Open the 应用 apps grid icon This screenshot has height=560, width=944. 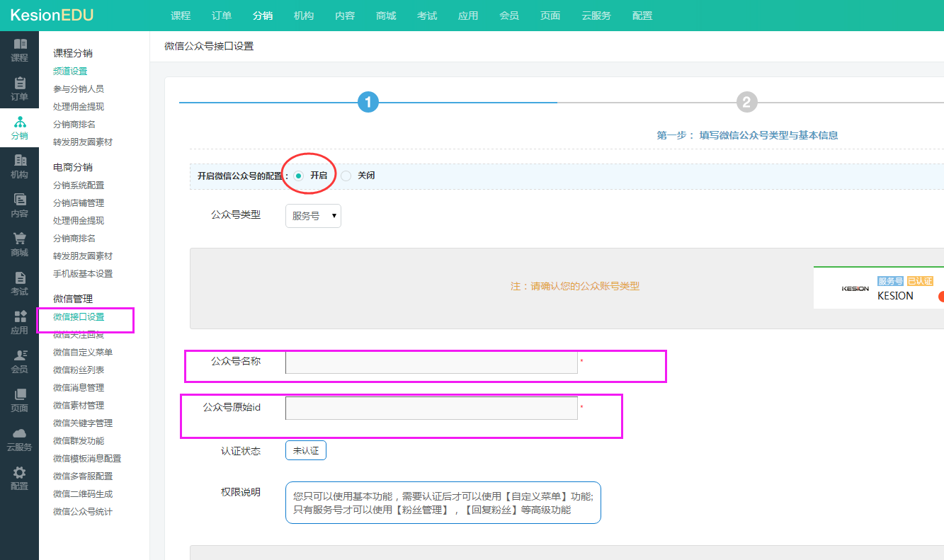(x=20, y=317)
